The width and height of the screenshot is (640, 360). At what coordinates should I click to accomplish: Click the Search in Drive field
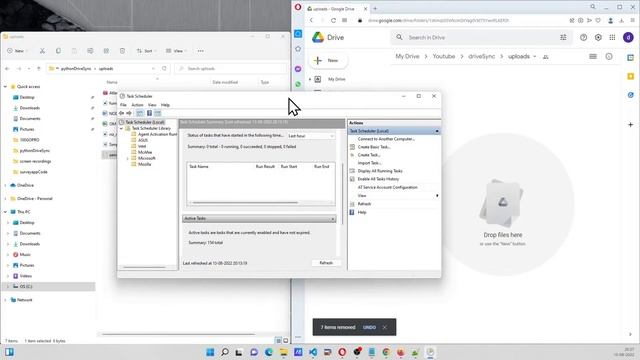pyautogui.click(x=480, y=37)
